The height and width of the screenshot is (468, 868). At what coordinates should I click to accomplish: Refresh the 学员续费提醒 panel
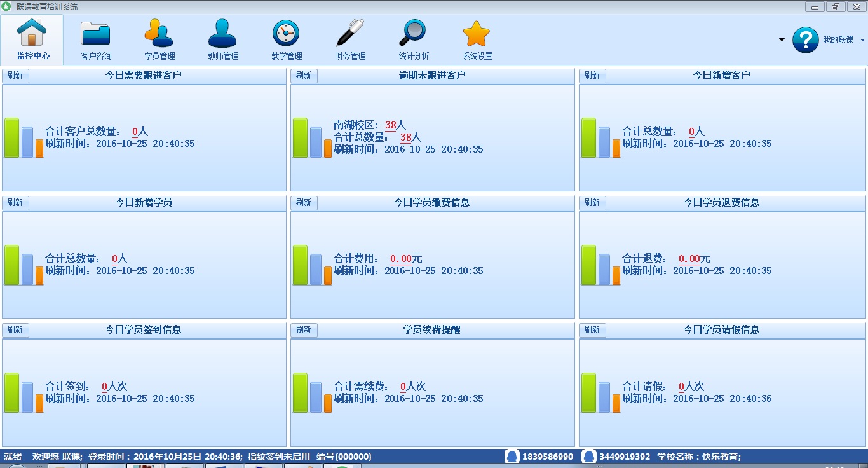point(304,329)
